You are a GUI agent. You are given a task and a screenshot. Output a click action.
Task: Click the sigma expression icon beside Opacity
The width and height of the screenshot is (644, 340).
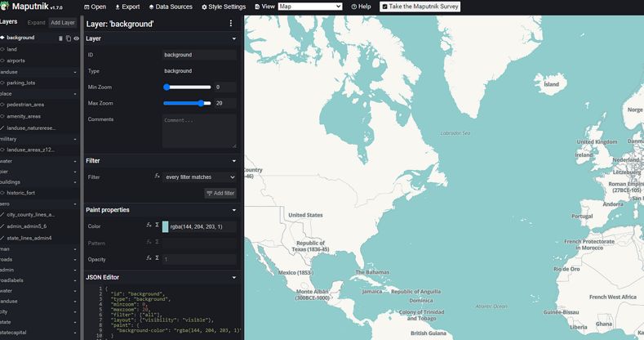pyautogui.click(x=157, y=258)
